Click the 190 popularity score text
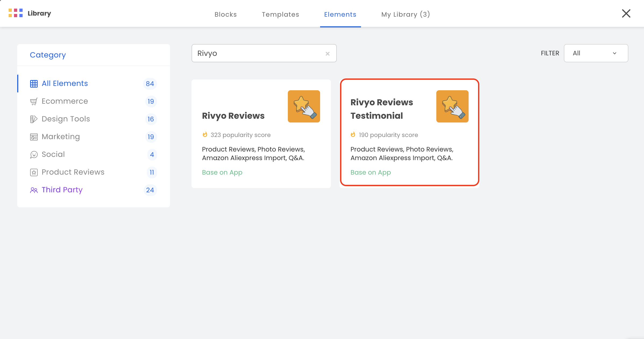644x339 pixels. pyautogui.click(x=388, y=135)
